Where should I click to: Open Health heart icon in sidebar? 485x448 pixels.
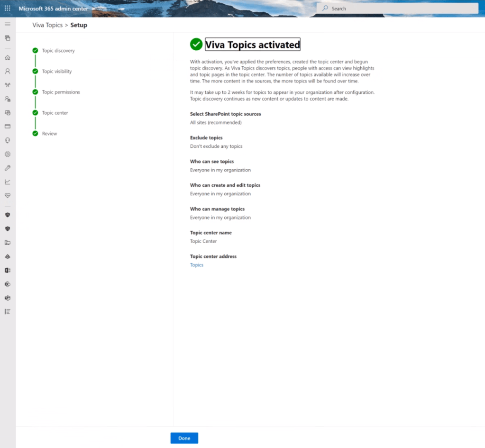point(8,195)
